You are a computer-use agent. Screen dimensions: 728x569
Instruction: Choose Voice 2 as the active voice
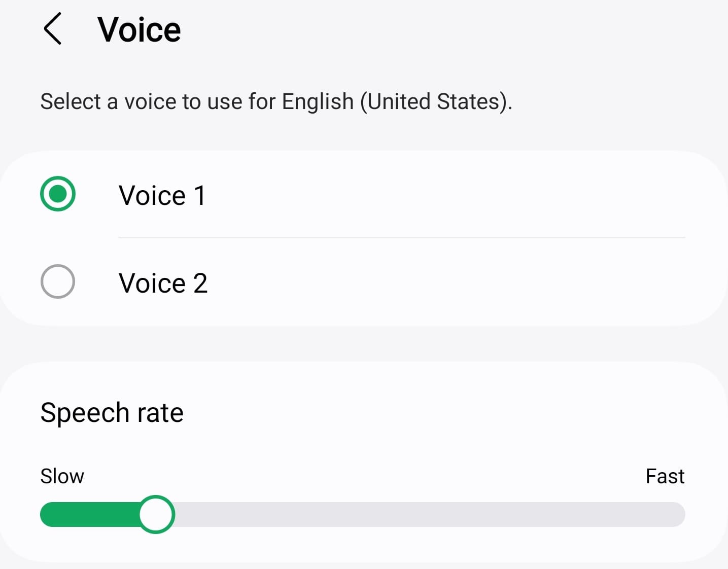coord(57,282)
